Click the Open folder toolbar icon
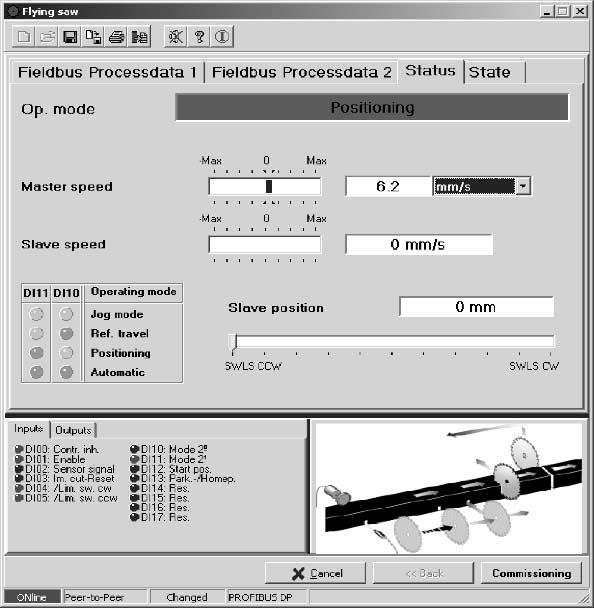 click(47, 37)
